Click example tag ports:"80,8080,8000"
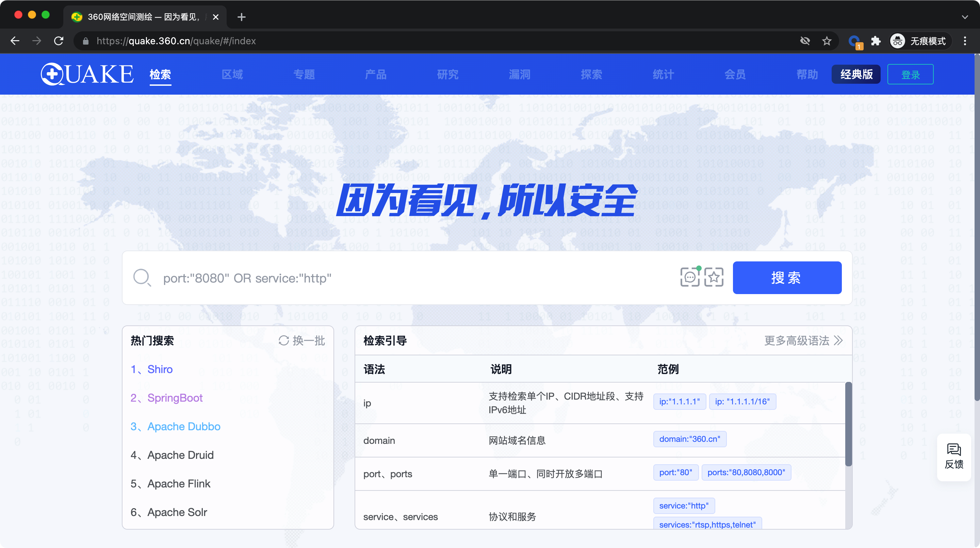The width and height of the screenshot is (980, 548). tap(746, 472)
